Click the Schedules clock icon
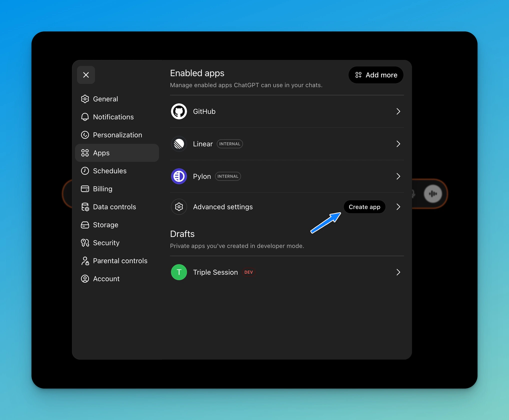509x420 pixels. pos(85,171)
